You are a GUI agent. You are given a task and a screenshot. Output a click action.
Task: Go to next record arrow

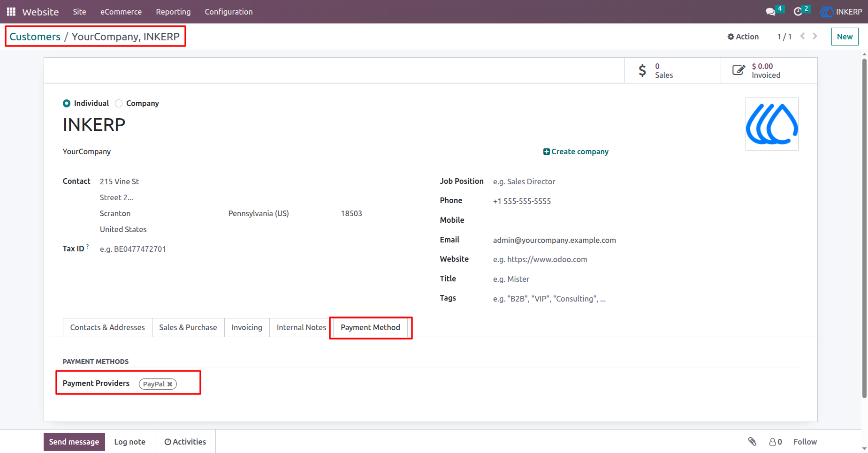pyautogui.click(x=815, y=36)
